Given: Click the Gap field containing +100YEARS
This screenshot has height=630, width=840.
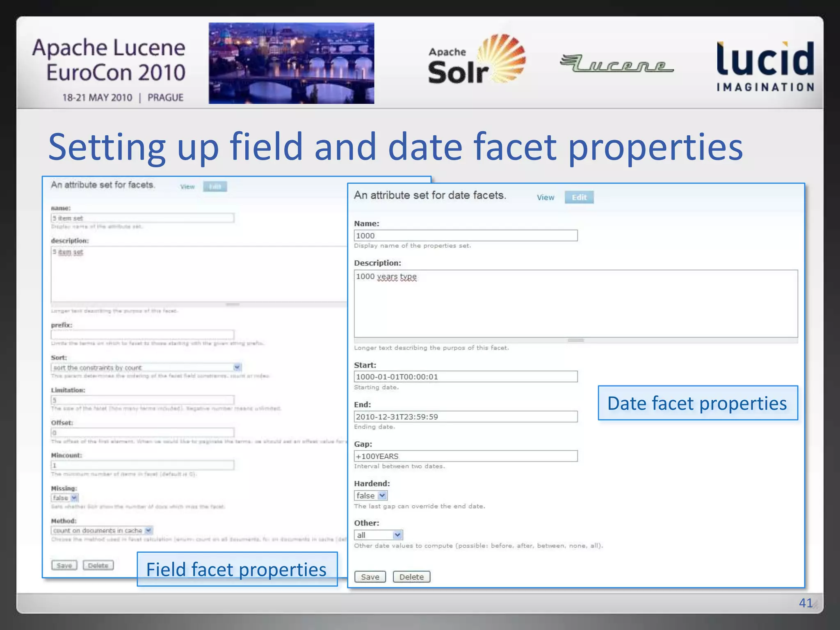Looking at the screenshot, I should (x=466, y=456).
